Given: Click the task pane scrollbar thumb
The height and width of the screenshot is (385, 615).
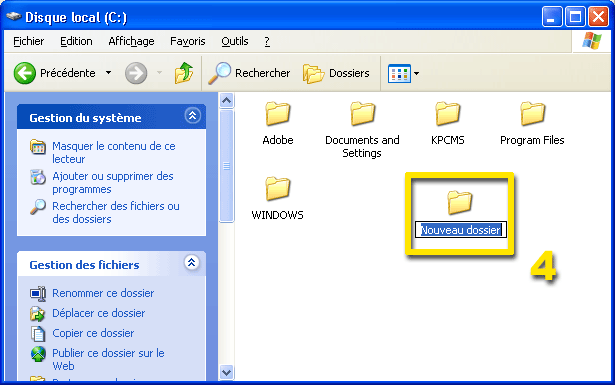Looking at the screenshot, I should click(x=226, y=166).
